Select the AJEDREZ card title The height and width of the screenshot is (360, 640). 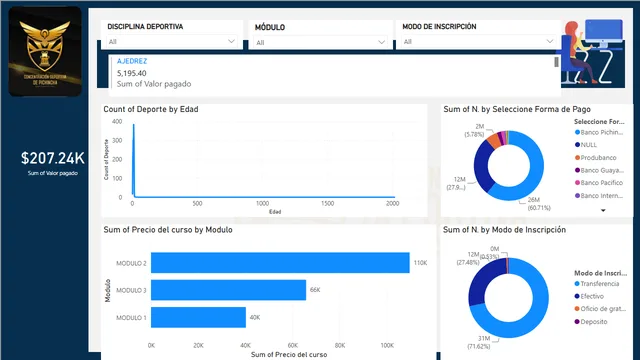tap(132, 61)
